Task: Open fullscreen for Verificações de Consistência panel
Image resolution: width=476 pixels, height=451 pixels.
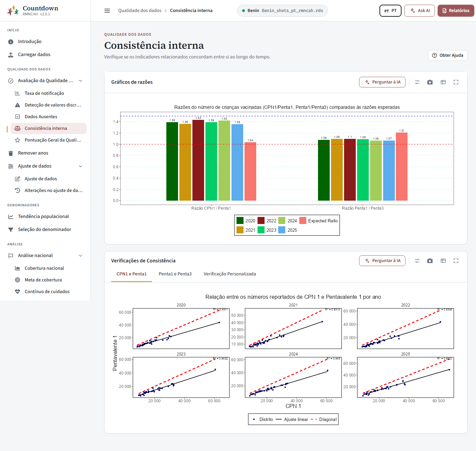Action: [x=456, y=261]
